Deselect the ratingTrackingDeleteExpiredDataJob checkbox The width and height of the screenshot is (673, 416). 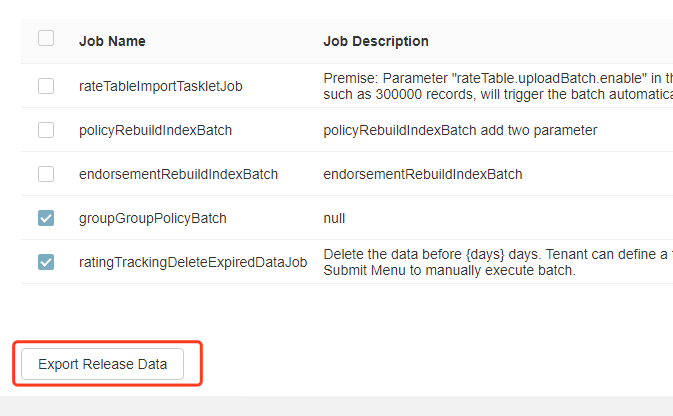[46, 262]
